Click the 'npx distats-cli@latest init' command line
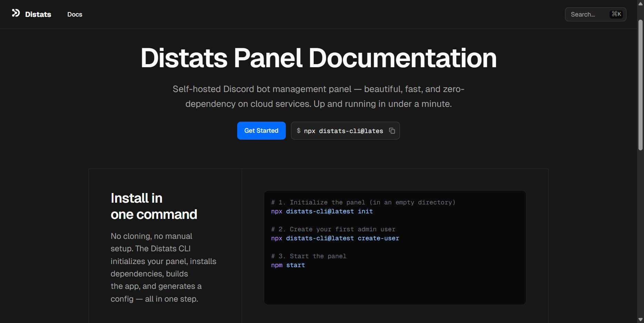Screen dimensions: 644x323 [x=322, y=211]
